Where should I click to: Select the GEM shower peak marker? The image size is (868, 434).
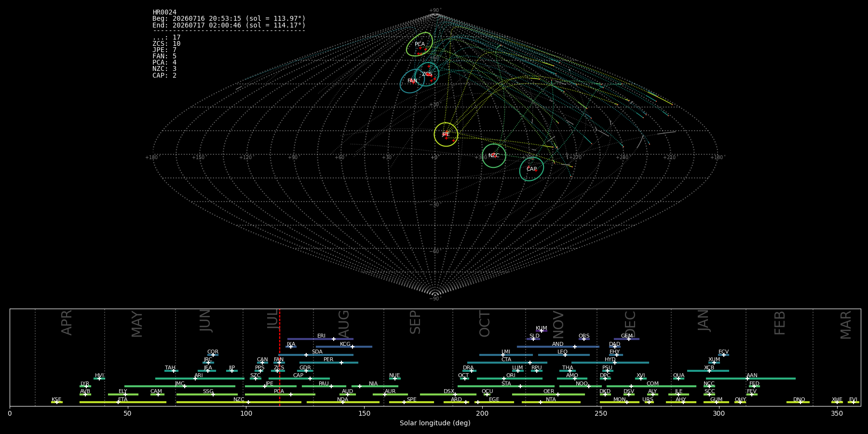[628, 339]
